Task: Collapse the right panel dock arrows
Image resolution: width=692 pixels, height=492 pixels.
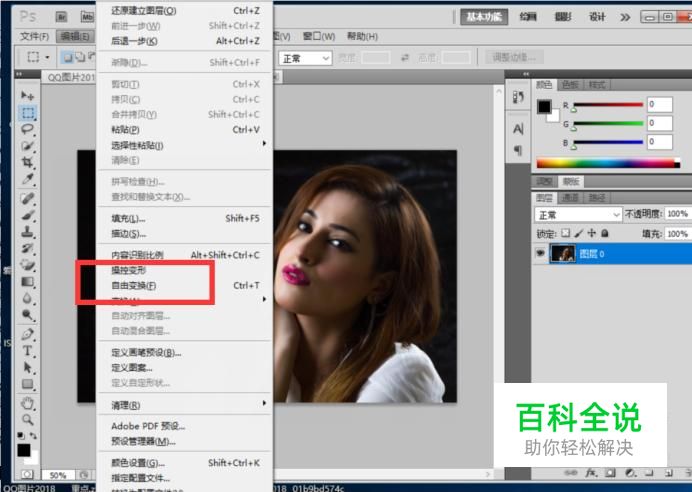Action: (x=526, y=74)
